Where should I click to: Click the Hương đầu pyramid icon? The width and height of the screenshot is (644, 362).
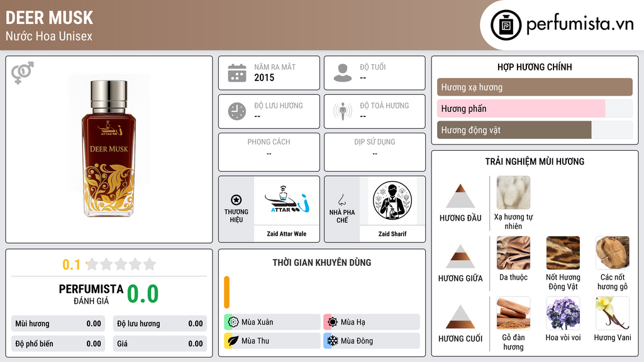(460, 196)
